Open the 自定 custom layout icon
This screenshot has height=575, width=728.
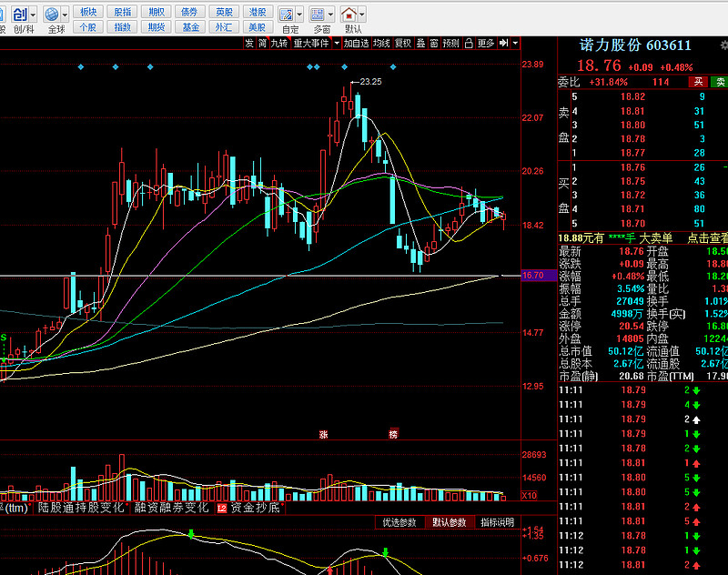288,15
